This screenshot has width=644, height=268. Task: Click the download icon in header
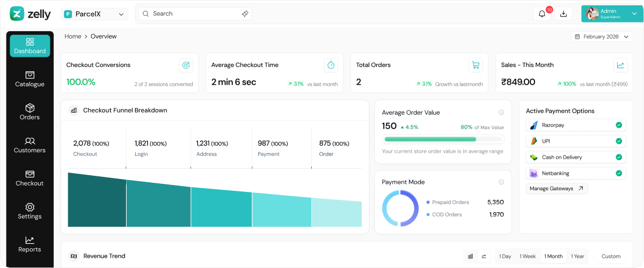(563, 14)
